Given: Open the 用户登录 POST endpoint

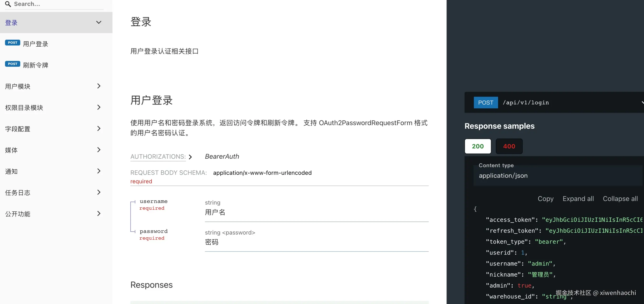Looking at the screenshot, I should [35, 44].
